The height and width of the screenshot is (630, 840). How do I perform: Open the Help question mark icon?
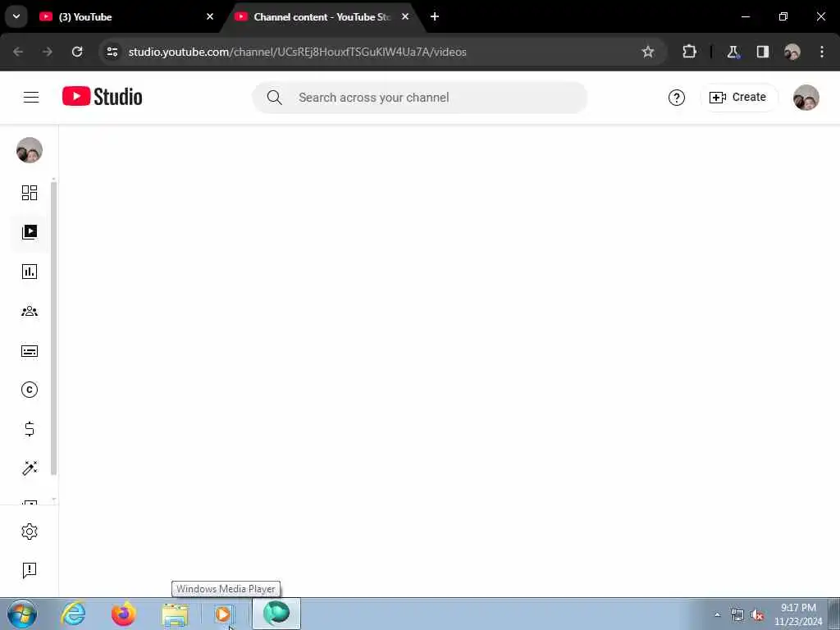pyautogui.click(x=677, y=98)
